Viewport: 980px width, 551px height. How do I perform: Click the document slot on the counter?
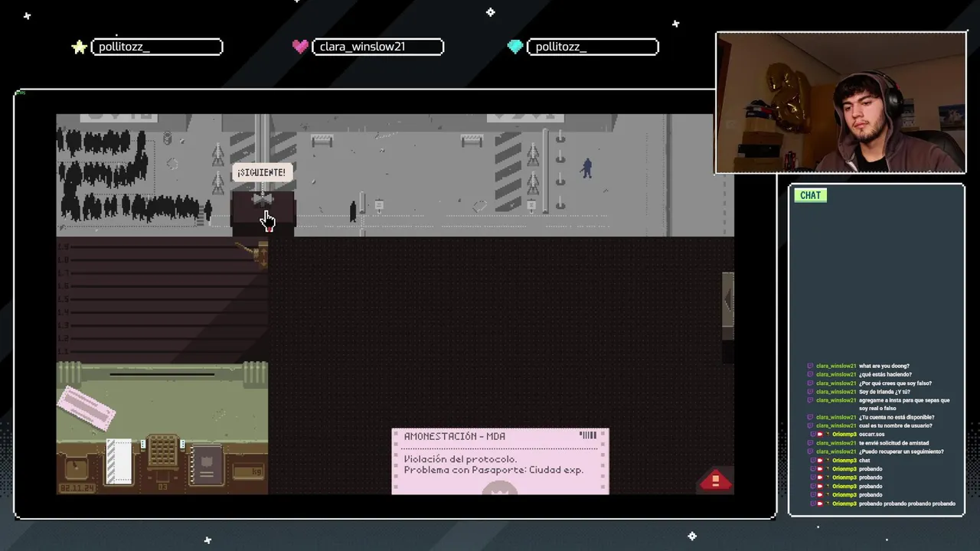(x=162, y=374)
